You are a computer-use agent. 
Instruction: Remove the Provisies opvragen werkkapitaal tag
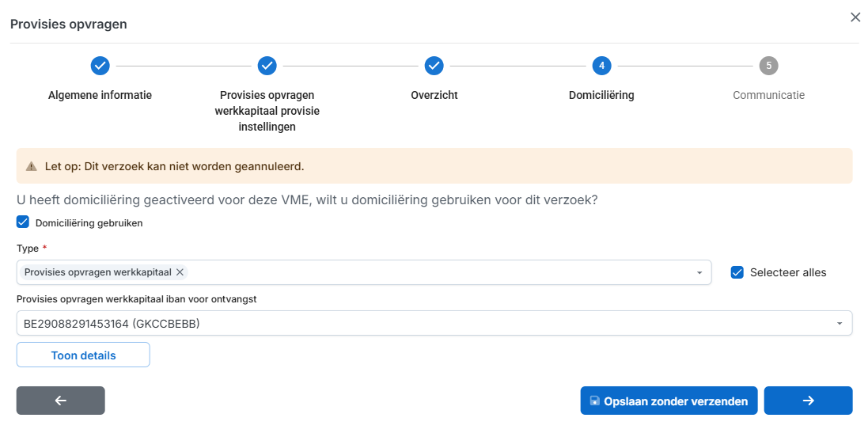(180, 272)
